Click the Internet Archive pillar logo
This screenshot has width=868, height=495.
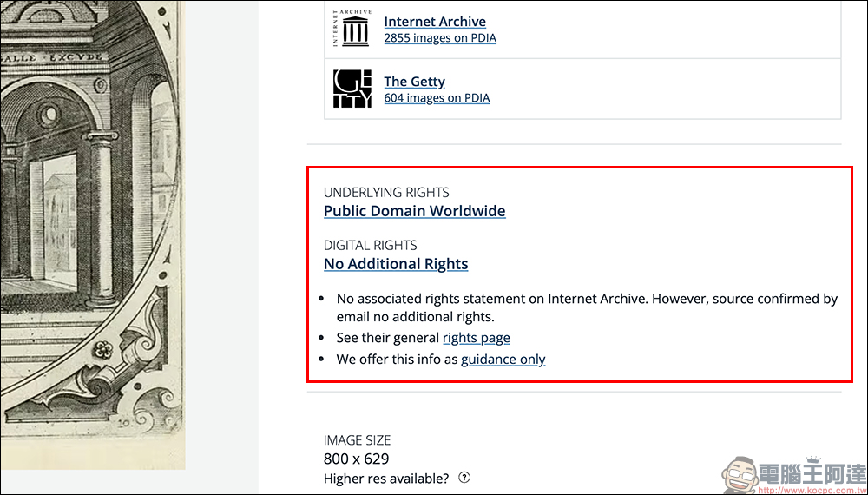(x=352, y=29)
